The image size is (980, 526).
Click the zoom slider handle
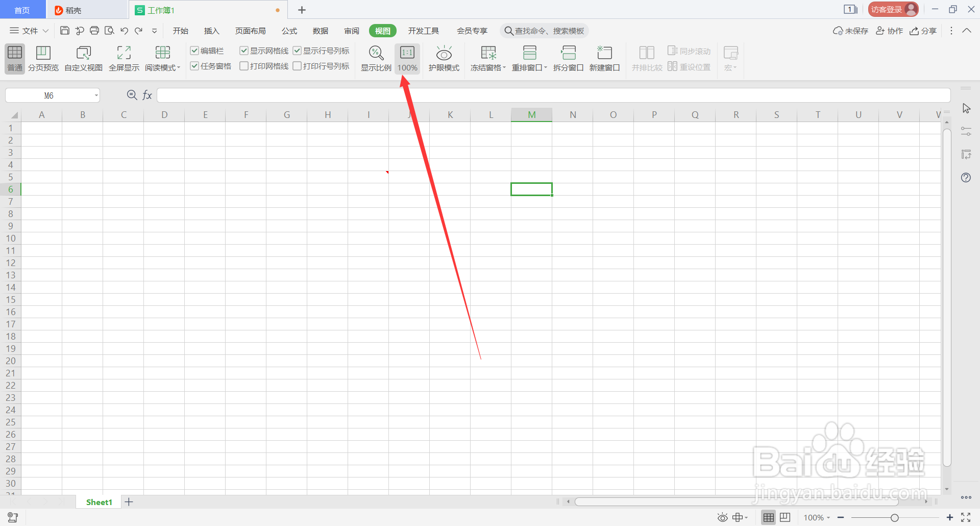pyautogui.click(x=895, y=517)
